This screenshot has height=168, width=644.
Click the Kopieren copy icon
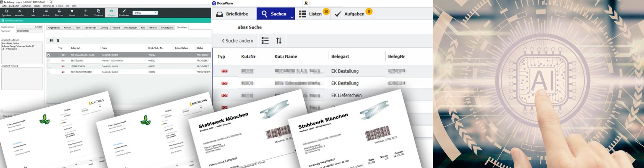coord(98,11)
